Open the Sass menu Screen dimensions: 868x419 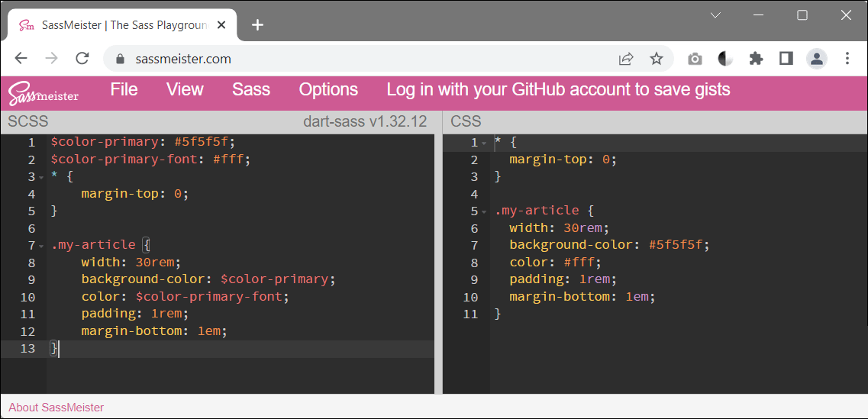251,89
